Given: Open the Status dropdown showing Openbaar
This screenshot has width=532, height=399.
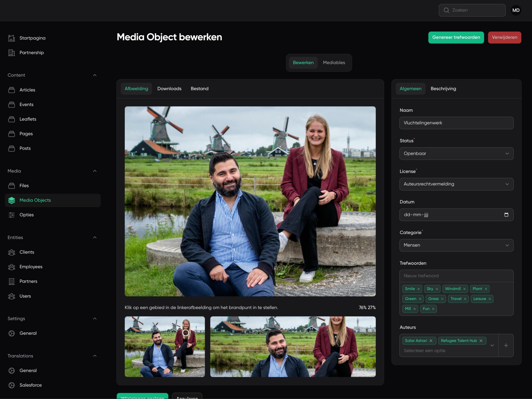Looking at the screenshot, I should tap(456, 154).
